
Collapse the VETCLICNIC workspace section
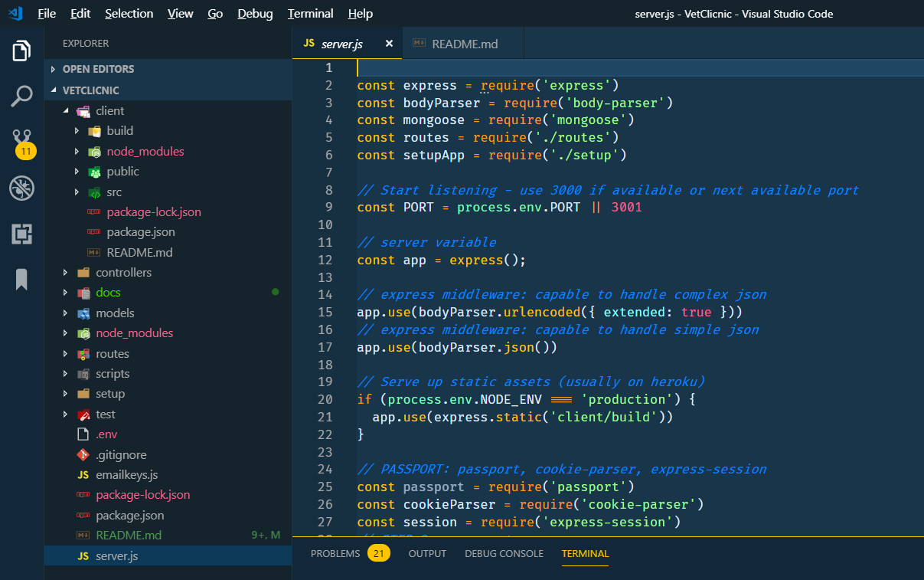pos(53,90)
